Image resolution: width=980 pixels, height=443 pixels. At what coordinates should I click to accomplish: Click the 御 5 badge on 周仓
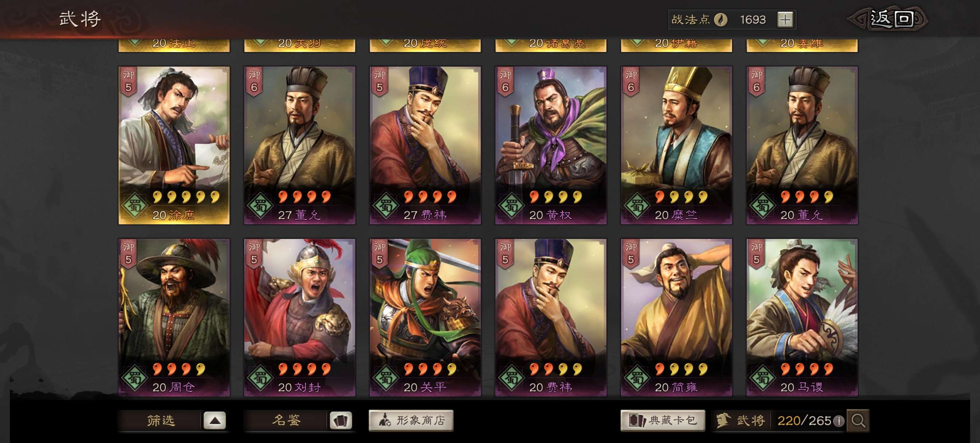(x=128, y=254)
